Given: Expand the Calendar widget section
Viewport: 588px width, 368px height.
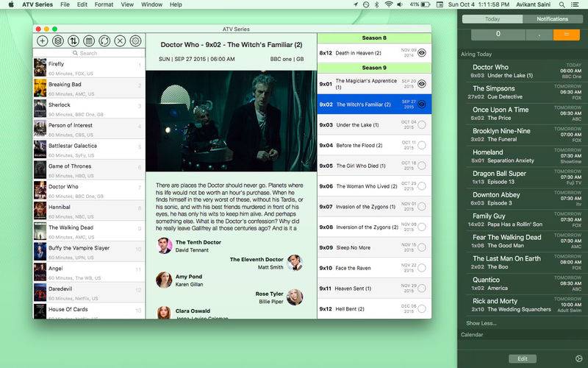Looking at the screenshot, I should click(472, 334).
